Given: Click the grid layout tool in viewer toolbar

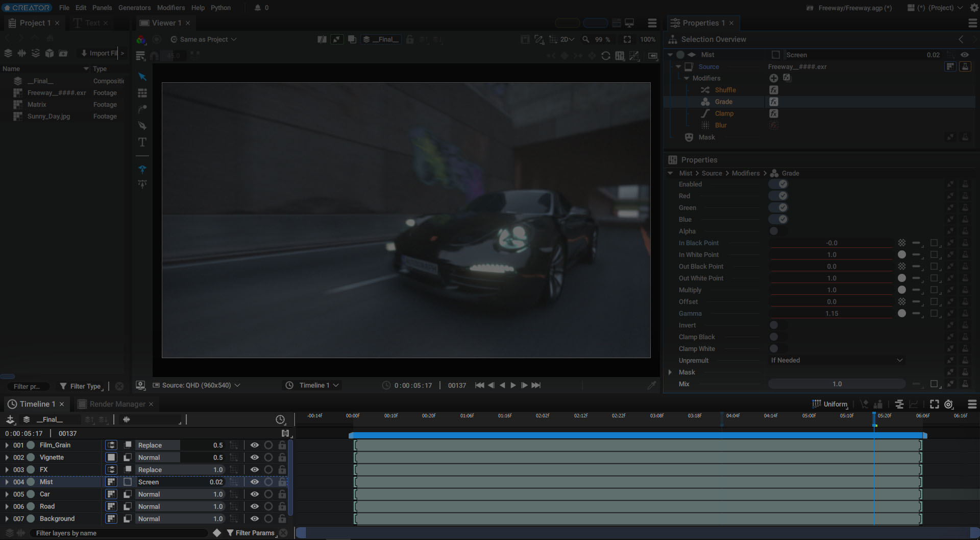Looking at the screenshot, I should coord(142,93).
